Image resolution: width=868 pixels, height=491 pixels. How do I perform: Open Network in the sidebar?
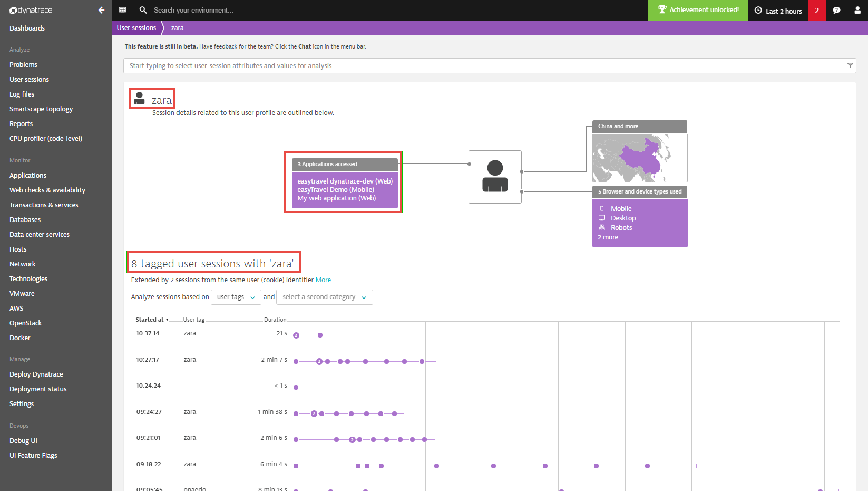23,264
